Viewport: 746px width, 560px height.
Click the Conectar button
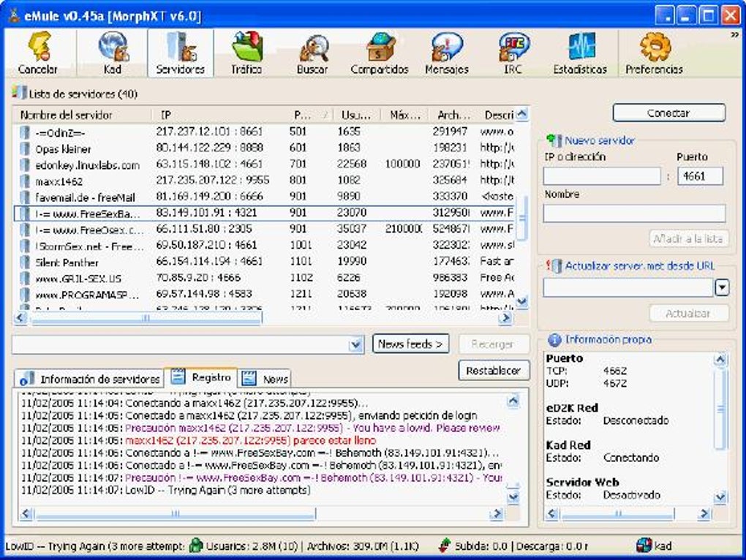(669, 113)
